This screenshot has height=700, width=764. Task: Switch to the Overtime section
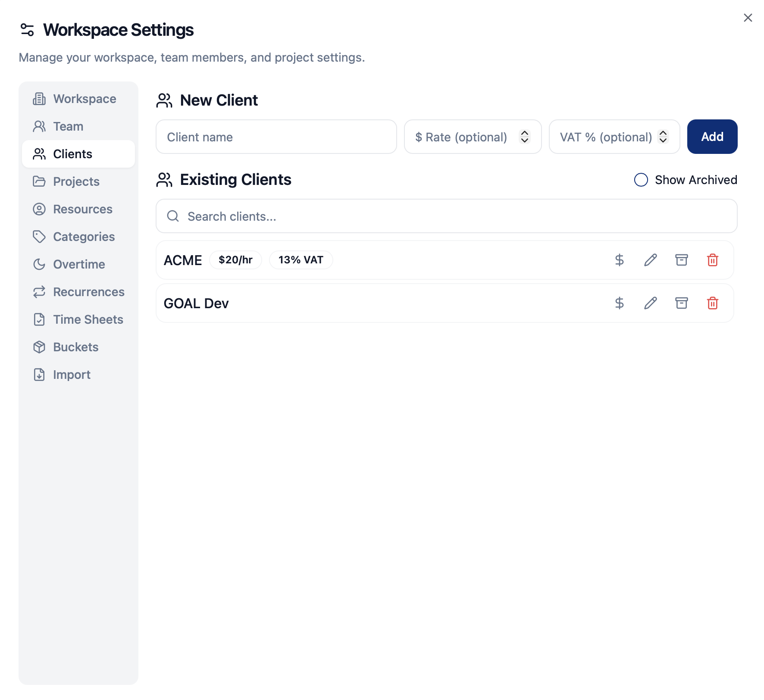pyautogui.click(x=78, y=264)
